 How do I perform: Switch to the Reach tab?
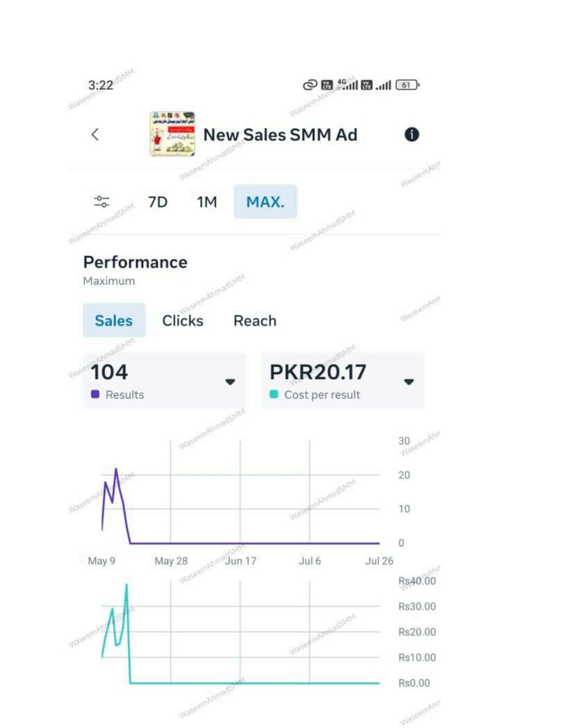pos(255,321)
